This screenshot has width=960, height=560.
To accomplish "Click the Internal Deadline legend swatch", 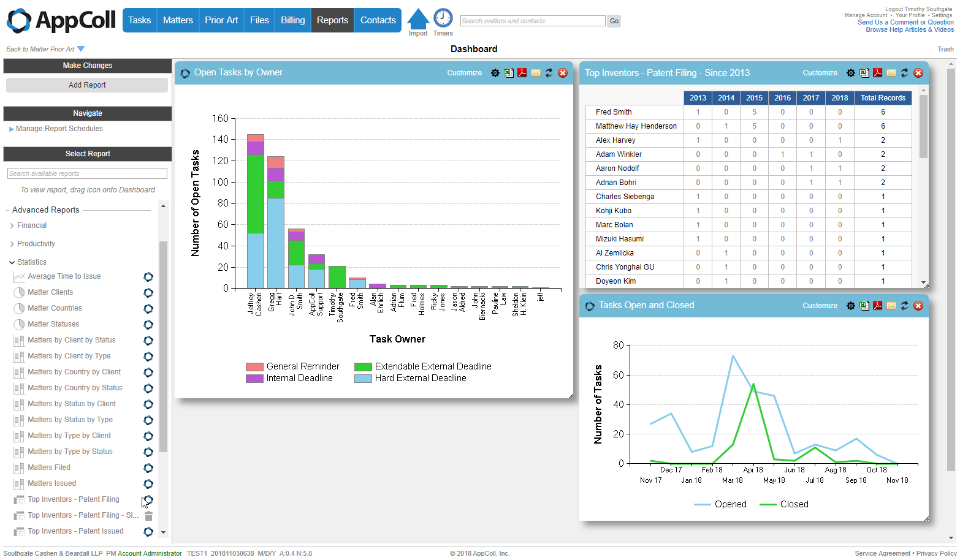I will point(254,379).
